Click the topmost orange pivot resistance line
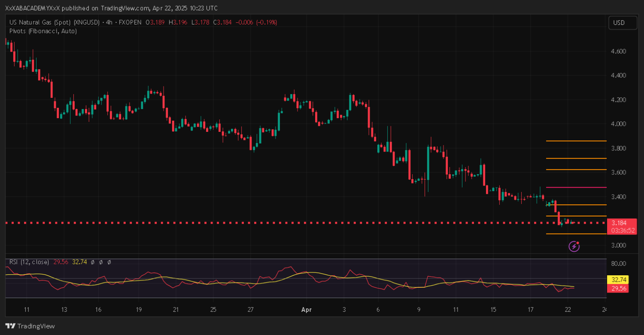Screen dimensions: 644x335 pos(575,141)
